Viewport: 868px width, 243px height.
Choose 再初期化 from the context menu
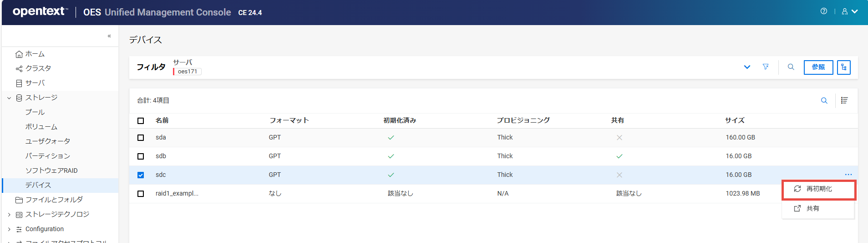(x=819, y=189)
